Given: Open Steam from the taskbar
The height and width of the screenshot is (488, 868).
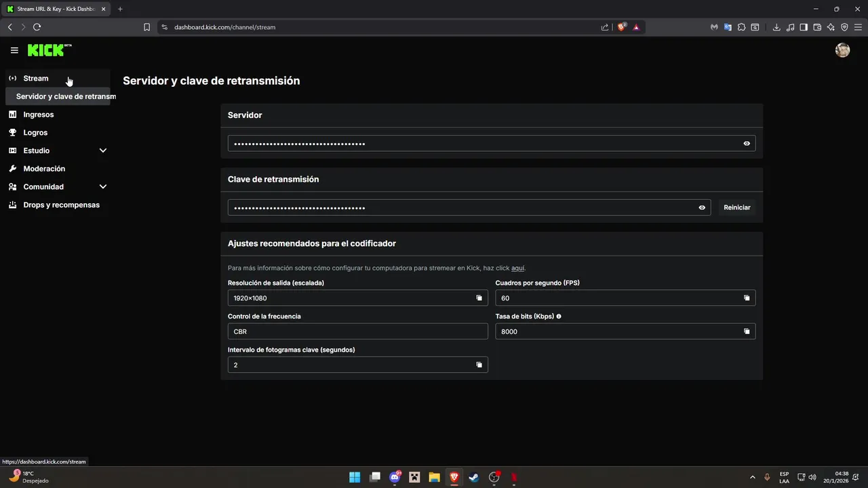Looking at the screenshot, I should tap(474, 477).
